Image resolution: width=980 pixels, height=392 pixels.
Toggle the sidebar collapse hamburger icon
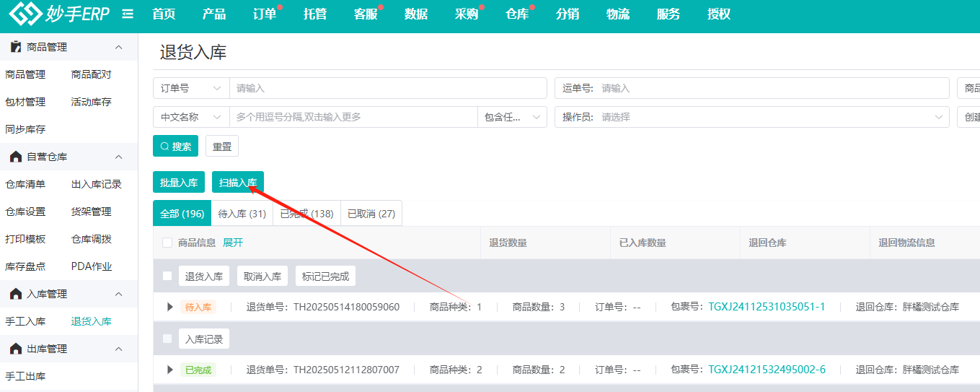128,14
